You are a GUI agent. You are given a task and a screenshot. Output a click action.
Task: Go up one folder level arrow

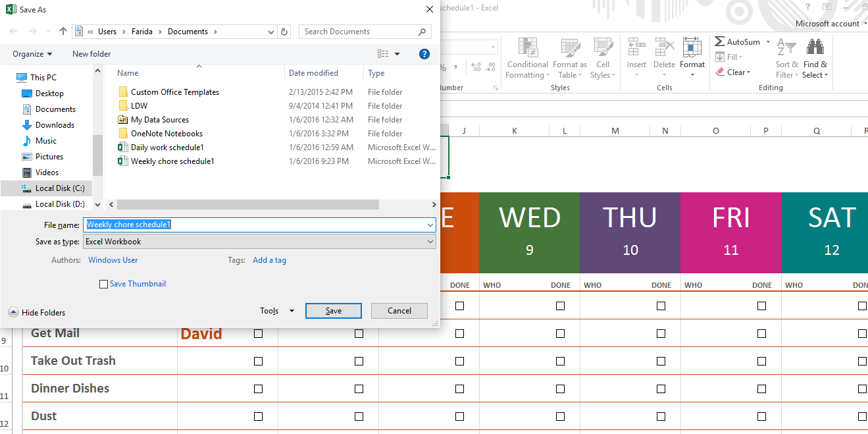[x=63, y=31]
